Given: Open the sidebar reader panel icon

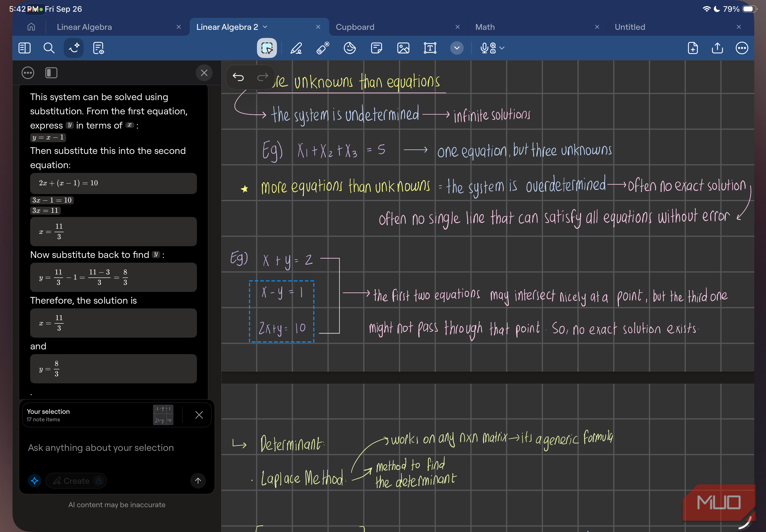Looking at the screenshot, I should click(x=24, y=48).
